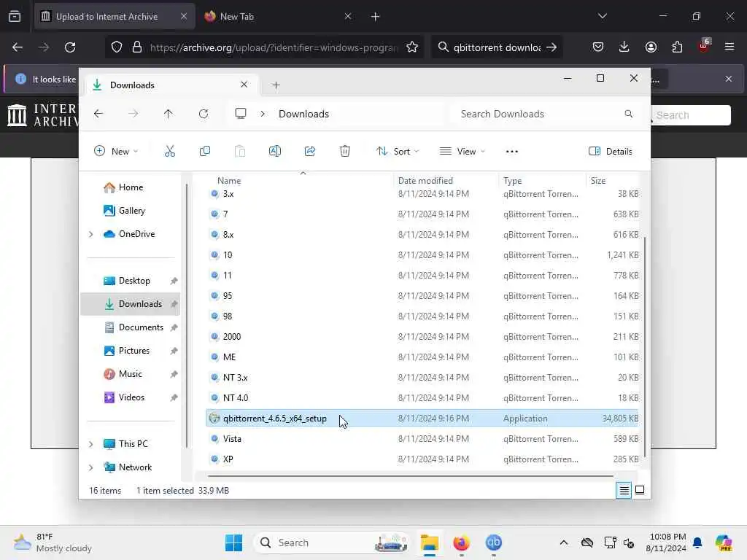Open the uBlock extension icon in Firefox
Image resolution: width=747 pixels, height=560 pixels.
coord(704,46)
